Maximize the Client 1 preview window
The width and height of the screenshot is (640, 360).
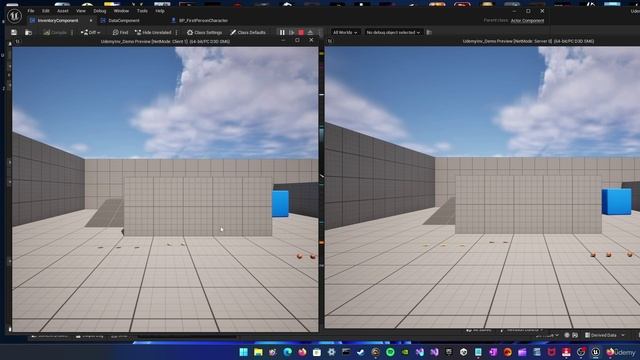tap(297, 40)
